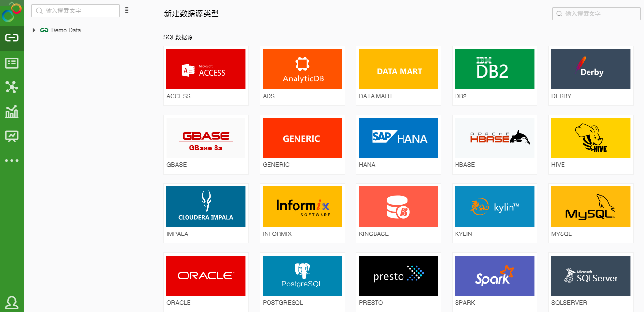Pick the PostgreSQL data source tile
This screenshot has height=312, width=644.
[x=302, y=275]
